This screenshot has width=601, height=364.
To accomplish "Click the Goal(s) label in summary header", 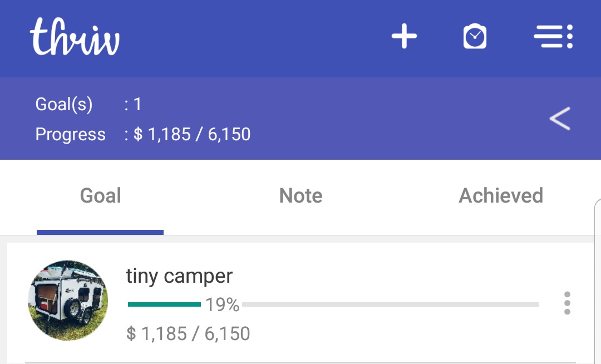I will (x=64, y=105).
